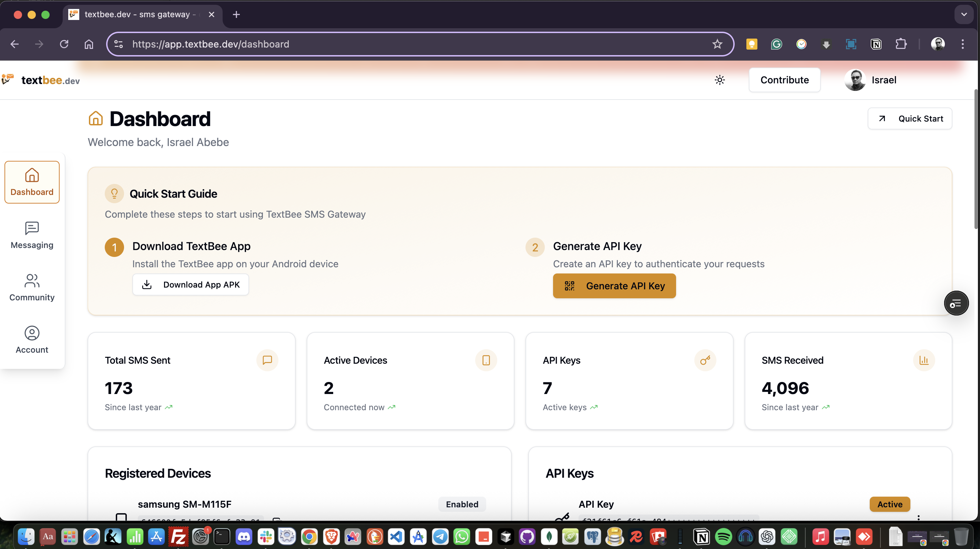
Task: Click the Generate API Key button
Action: coord(614,286)
